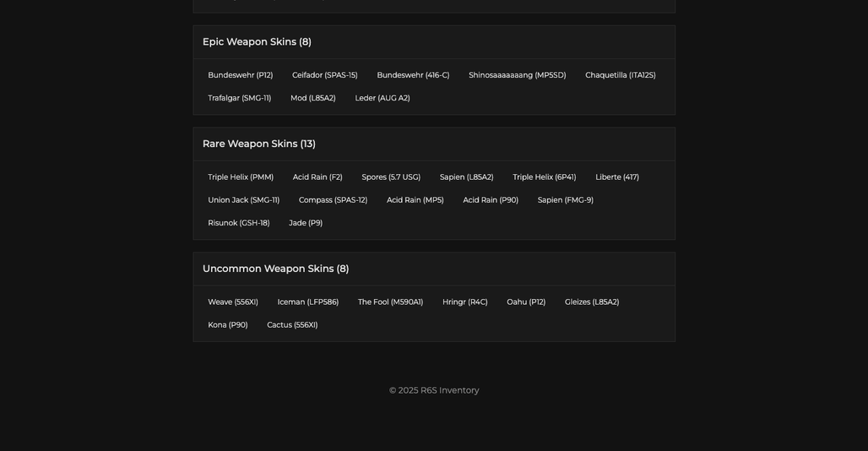The height and width of the screenshot is (451, 868).
Task: Click the © 2025 R6S Inventory footer text
Action: pyautogui.click(x=434, y=391)
